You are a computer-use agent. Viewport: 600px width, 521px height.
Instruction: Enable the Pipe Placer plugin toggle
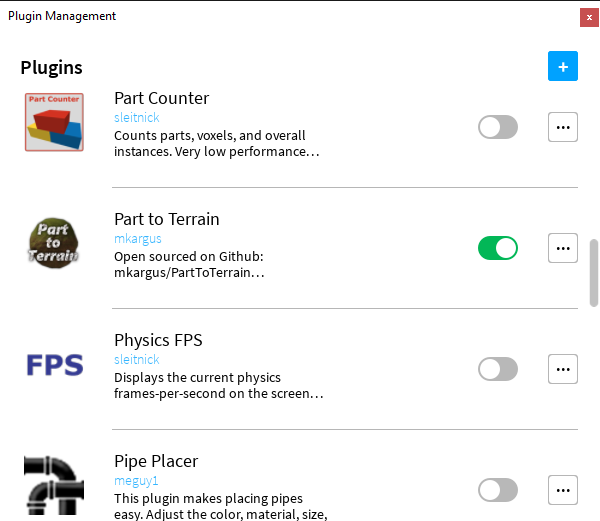click(x=498, y=490)
